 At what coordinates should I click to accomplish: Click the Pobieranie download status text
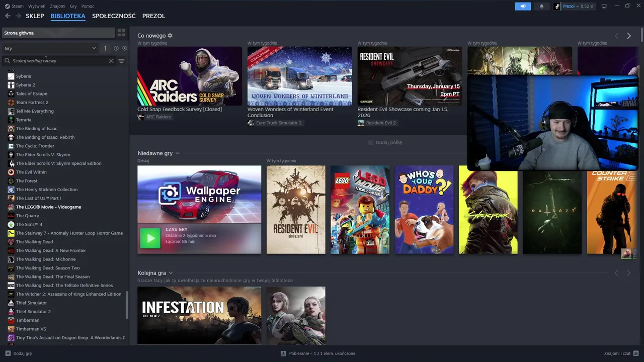pos(322,353)
